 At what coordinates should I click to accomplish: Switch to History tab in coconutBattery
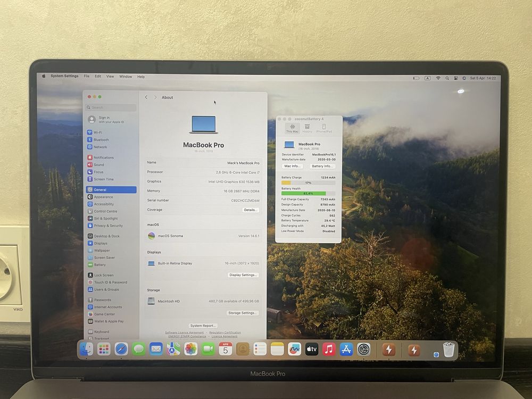pyautogui.click(x=307, y=128)
